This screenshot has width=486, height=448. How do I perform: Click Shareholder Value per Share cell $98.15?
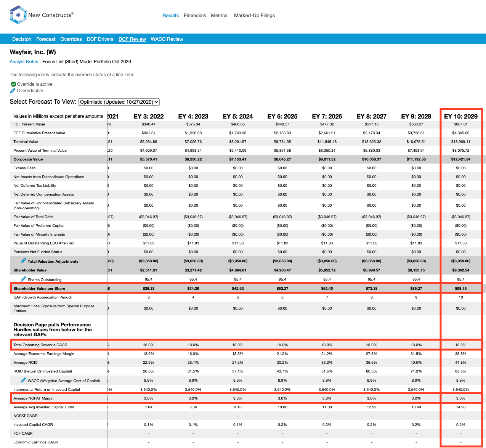pos(461,289)
